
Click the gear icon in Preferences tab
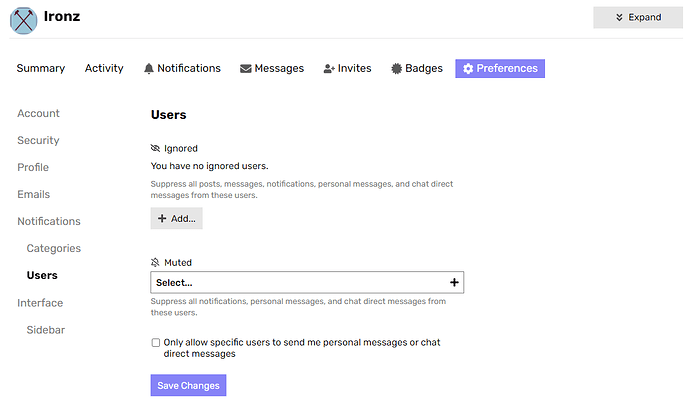468,69
